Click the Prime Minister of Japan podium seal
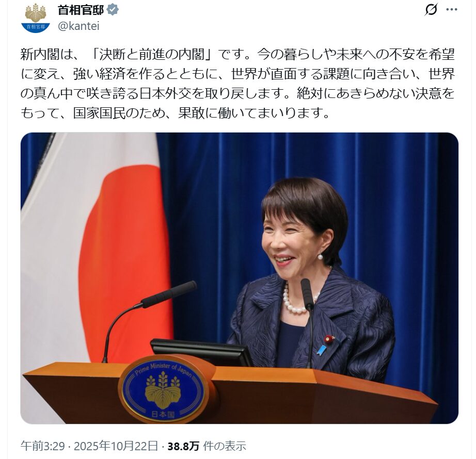476x459 pixels. click(163, 389)
